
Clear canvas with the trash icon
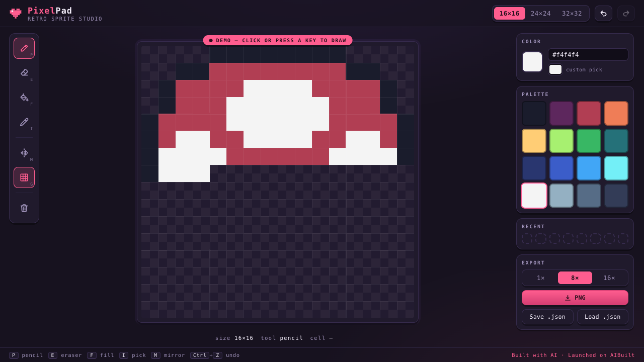24,208
